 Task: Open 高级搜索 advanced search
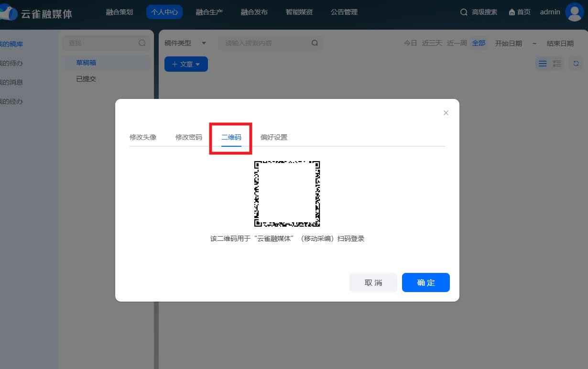[x=479, y=12]
